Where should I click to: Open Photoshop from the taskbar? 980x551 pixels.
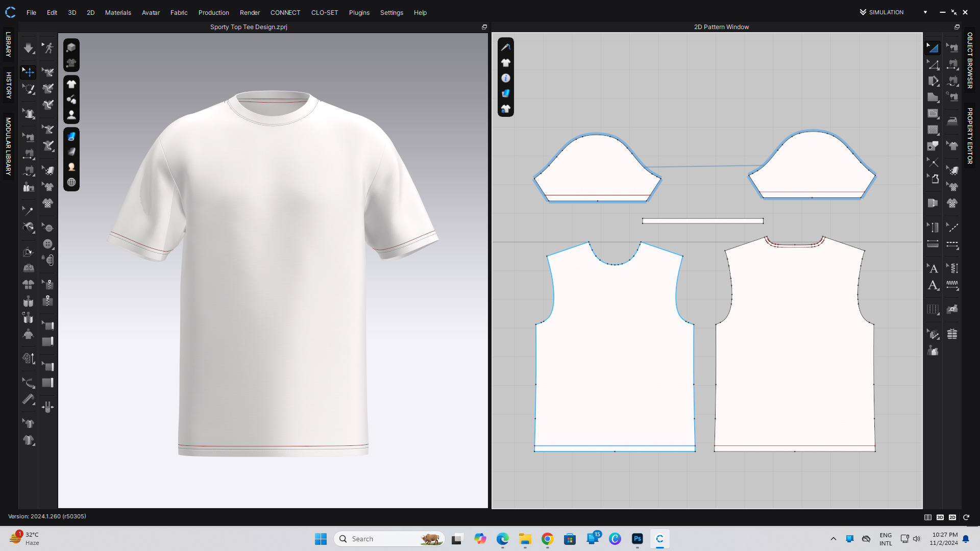638,539
